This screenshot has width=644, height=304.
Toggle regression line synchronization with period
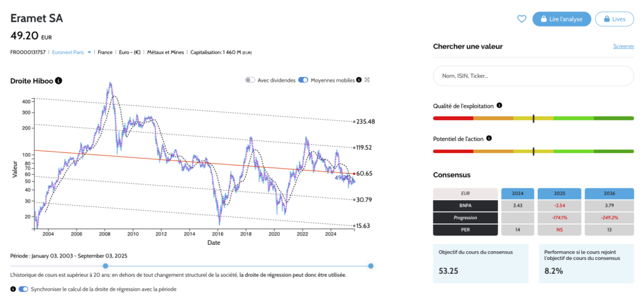pos(24,289)
